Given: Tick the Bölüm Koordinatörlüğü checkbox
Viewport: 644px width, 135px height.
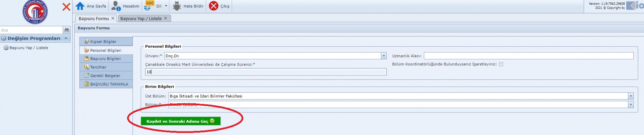Looking at the screenshot, I should (501, 64).
